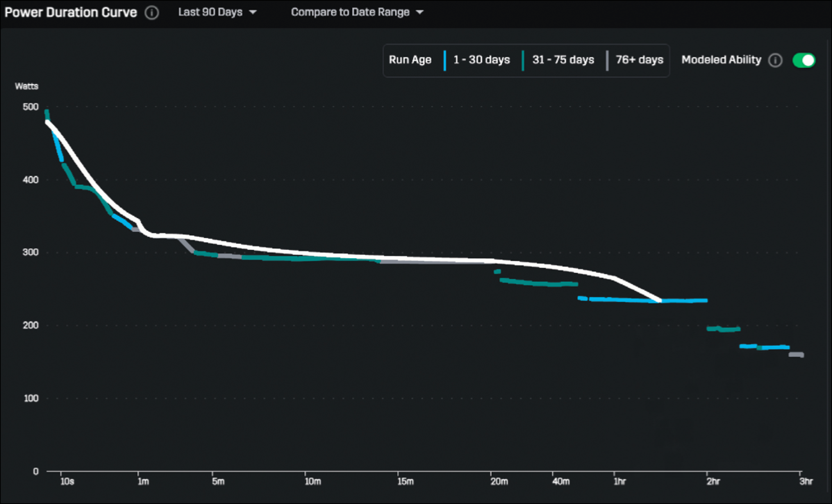The image size is (832, 504).
Task: Click the Run Age legend label
Action: click(x=410, y=60)
